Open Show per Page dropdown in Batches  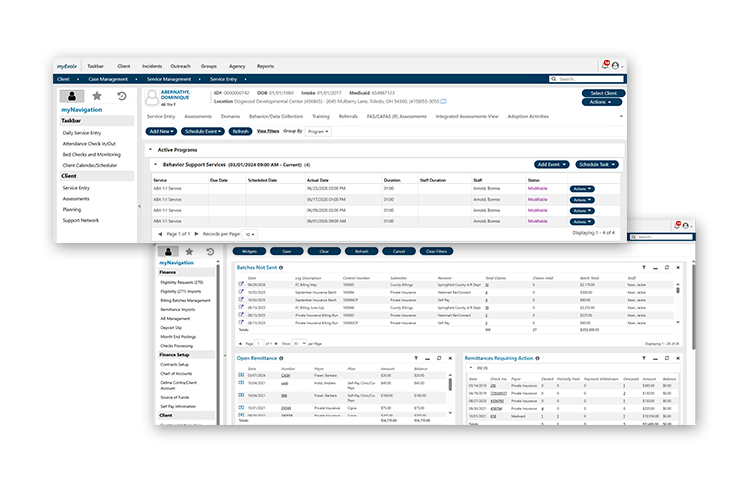click(299, 344)
